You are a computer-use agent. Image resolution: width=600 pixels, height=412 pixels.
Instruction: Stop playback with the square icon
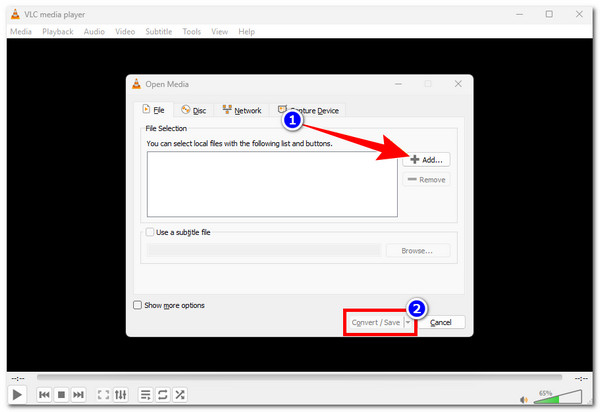tap(61, 394)
